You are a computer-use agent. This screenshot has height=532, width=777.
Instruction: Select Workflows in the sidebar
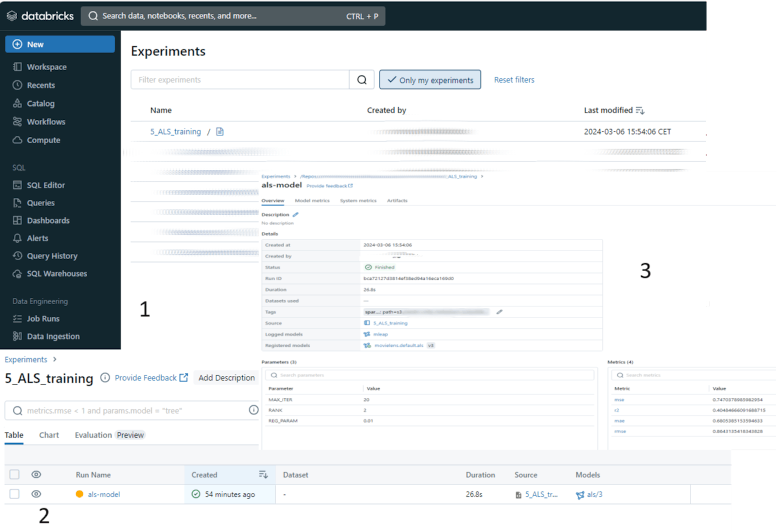46,122
